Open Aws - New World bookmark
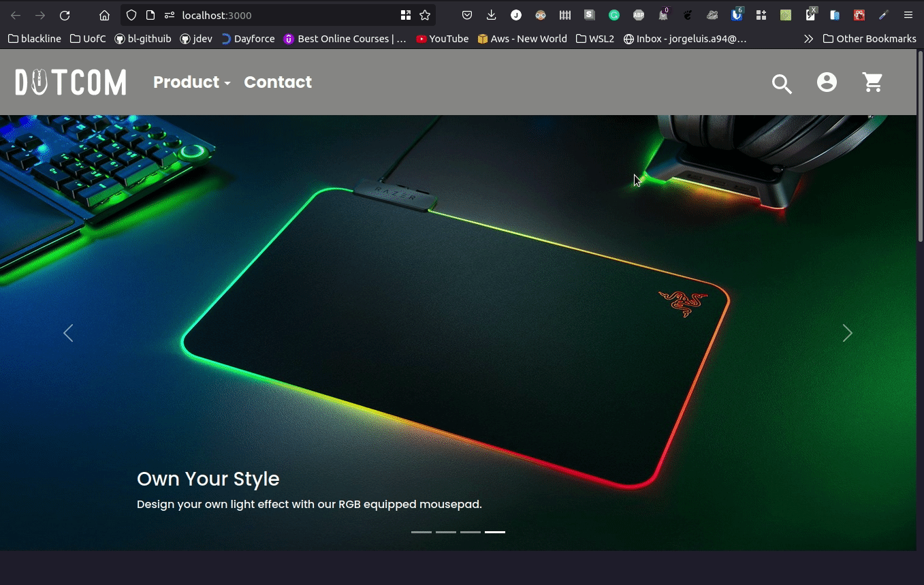 [522, 39]
